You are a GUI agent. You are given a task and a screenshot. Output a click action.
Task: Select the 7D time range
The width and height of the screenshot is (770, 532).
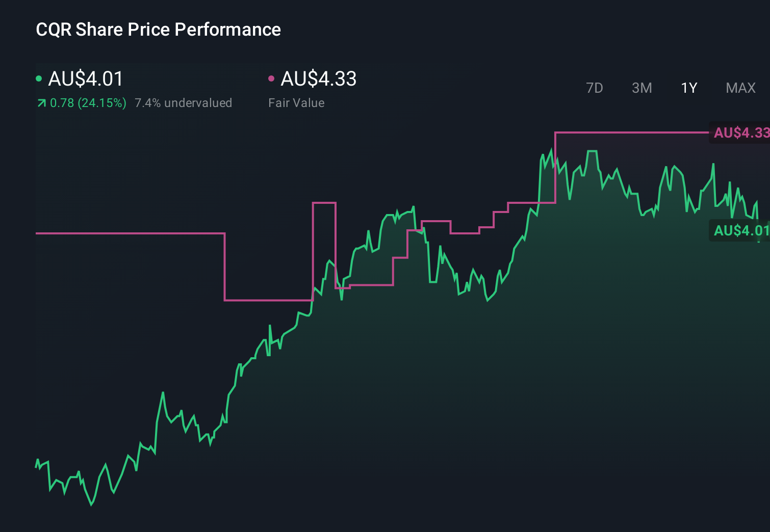(x=595, y=88)
